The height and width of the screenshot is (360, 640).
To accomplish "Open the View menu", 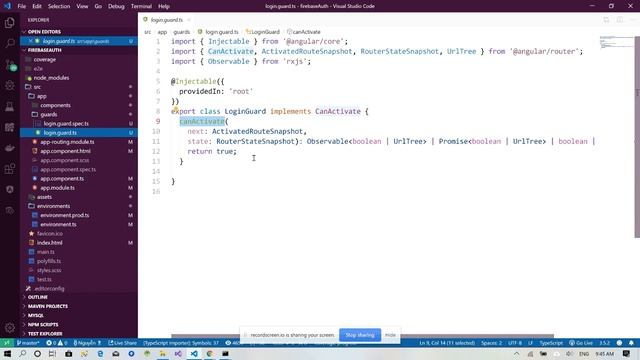I will pos(82,6).
